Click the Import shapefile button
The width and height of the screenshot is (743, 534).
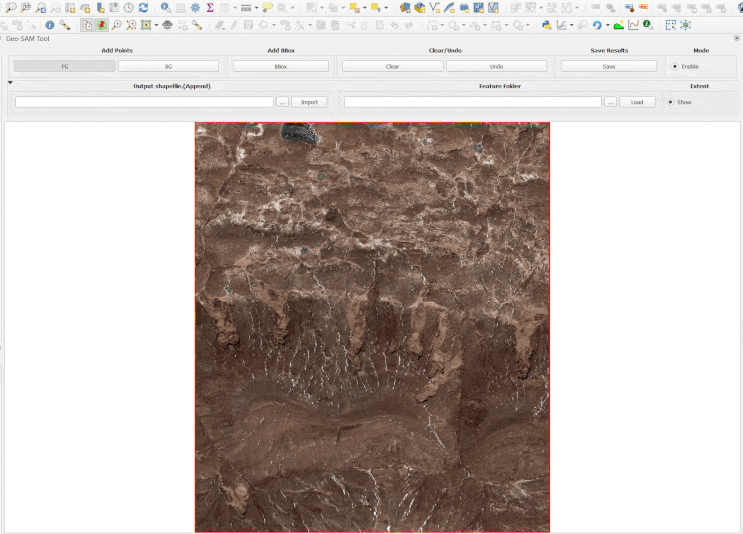[x=309, y=102]
